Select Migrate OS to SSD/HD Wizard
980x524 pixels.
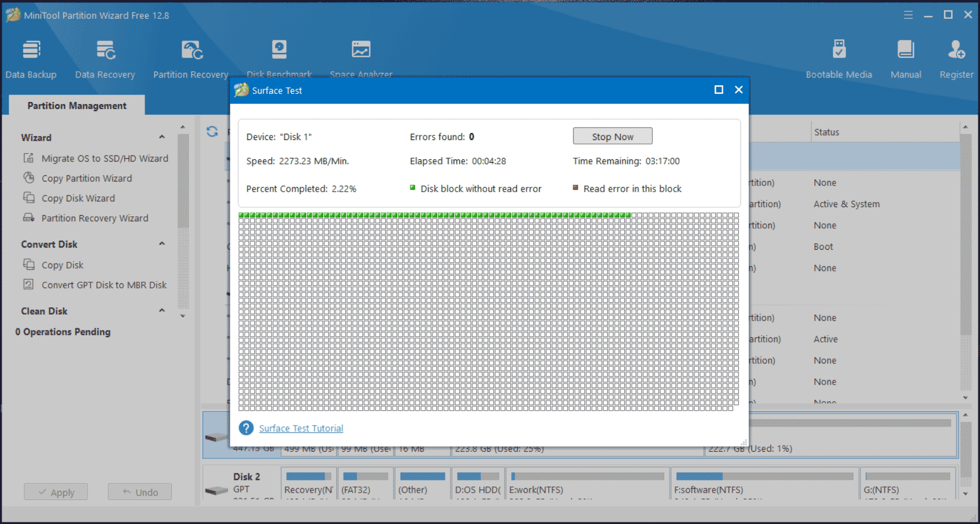(105, 158)
